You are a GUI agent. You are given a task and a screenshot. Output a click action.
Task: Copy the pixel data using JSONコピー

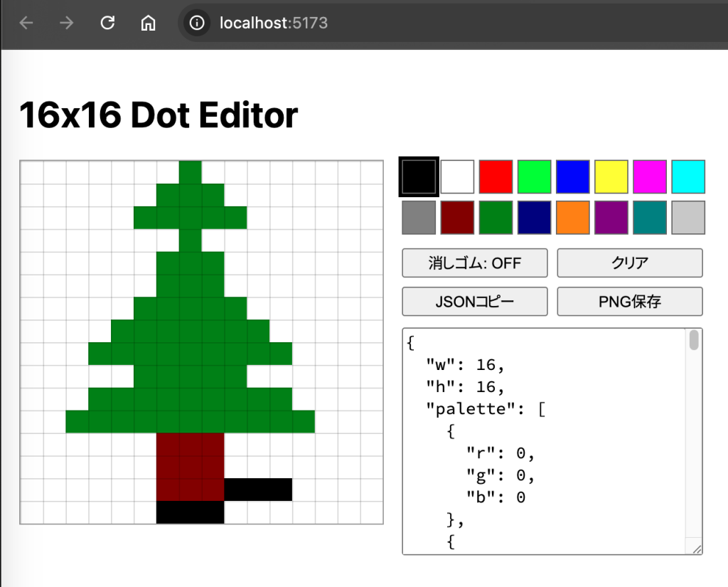point(474,301)
